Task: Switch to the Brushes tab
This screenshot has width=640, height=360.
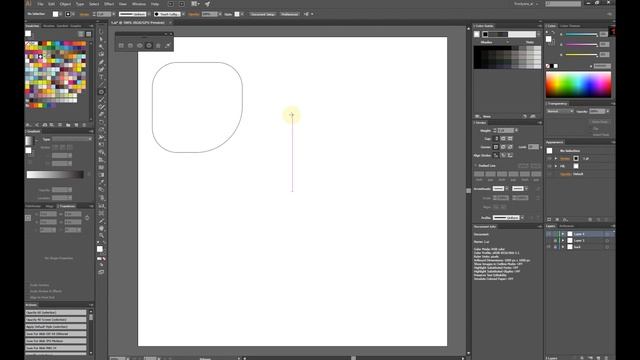Action: 49,26
